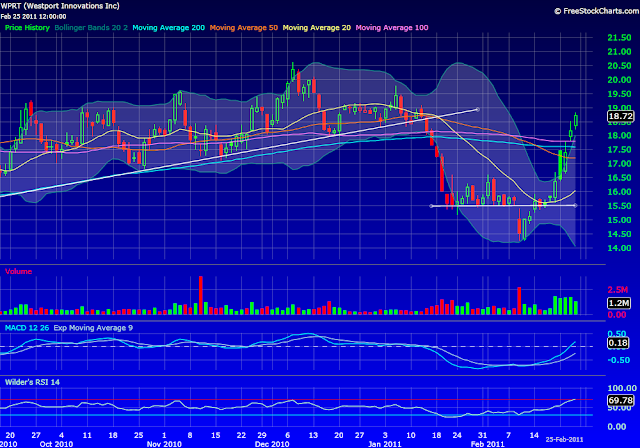The height and width of the screenshot is (448, 640).
Task: Click the 'Moving Average 20' legend label
Action: point(317,28)
